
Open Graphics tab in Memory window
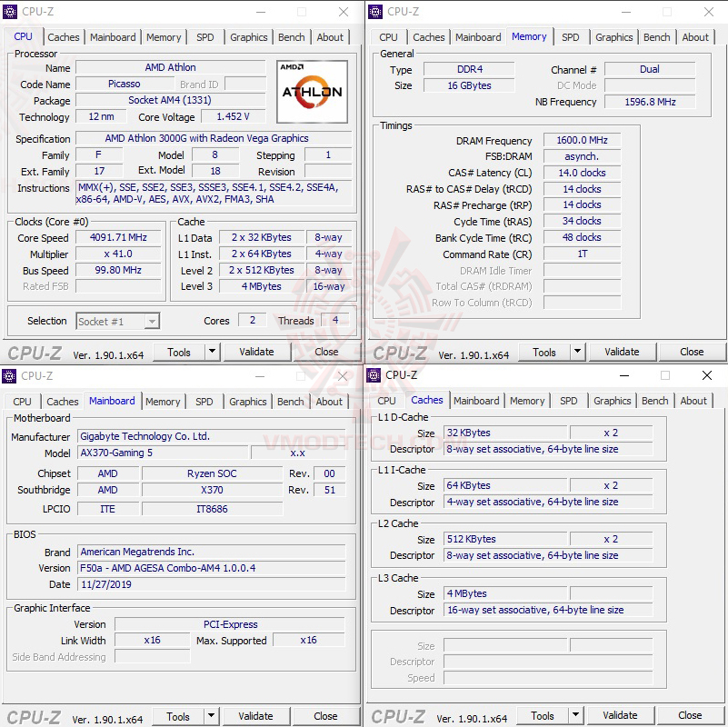click(614, 37)
